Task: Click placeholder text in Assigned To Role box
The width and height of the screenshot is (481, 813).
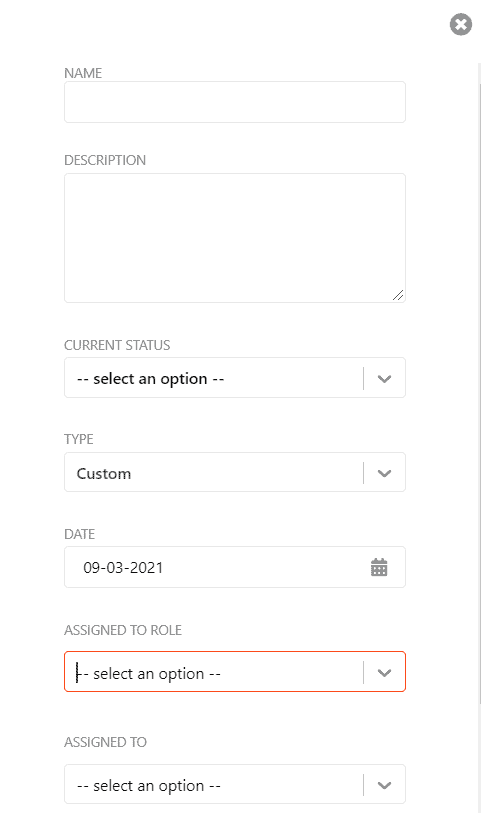Action: coord(149,674)
